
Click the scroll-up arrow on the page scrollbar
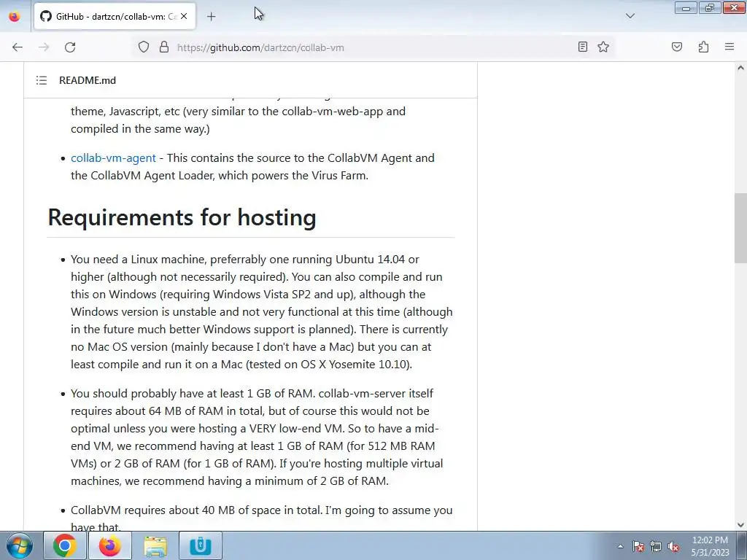pos(740,68)
